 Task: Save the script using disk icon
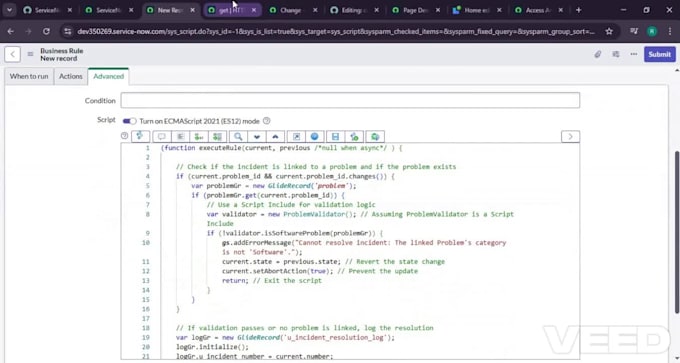tap(335, 137)
